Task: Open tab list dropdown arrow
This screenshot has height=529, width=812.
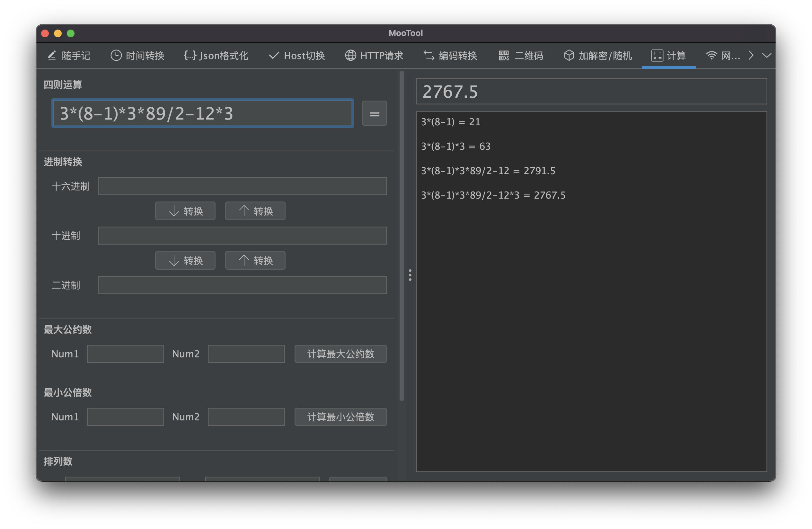Action: 767,55
